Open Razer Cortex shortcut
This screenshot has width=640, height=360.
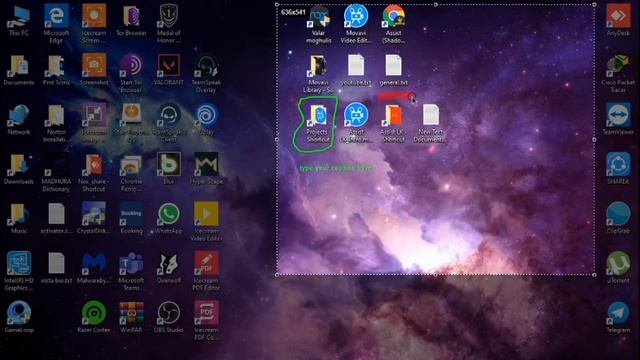pos(94,318)
